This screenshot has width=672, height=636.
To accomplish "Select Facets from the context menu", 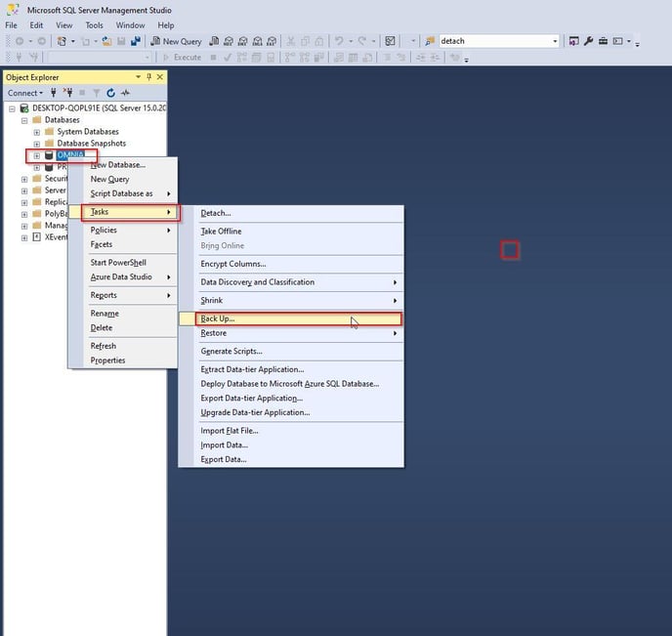I will [123, 244].
